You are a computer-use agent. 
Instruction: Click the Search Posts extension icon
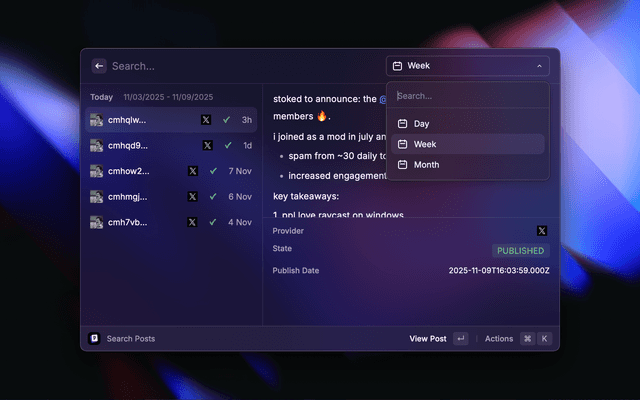tap(94, 339)
